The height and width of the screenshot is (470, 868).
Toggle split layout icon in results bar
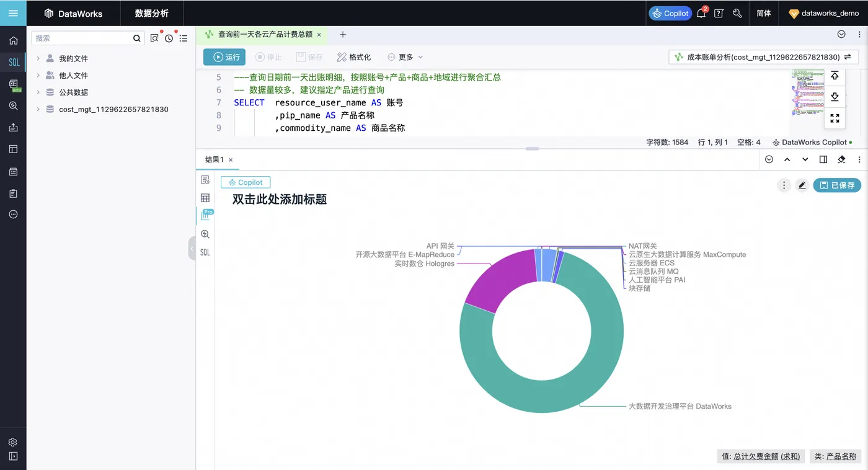click(823, 159)
